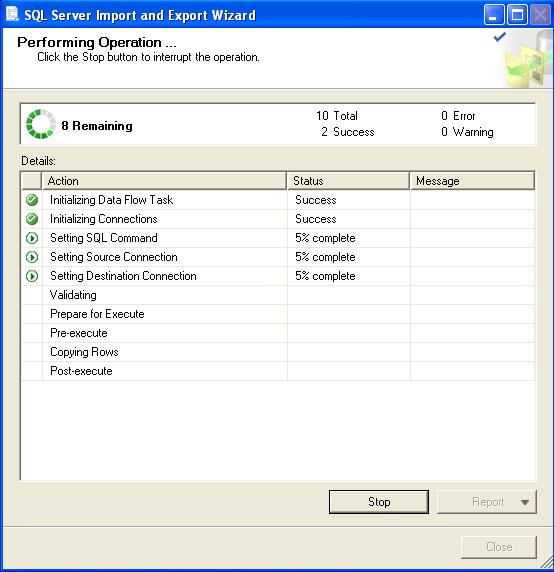Image resolution: width=554 pixels, height=572 pixels.
Task: Click the 10 Total counter
Action: [x=337, y=116]
